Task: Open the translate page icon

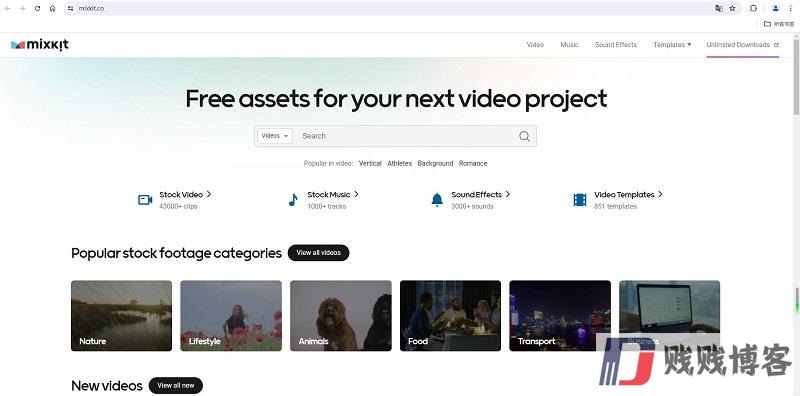Action: pyautogui.click(x=719, y=8)
